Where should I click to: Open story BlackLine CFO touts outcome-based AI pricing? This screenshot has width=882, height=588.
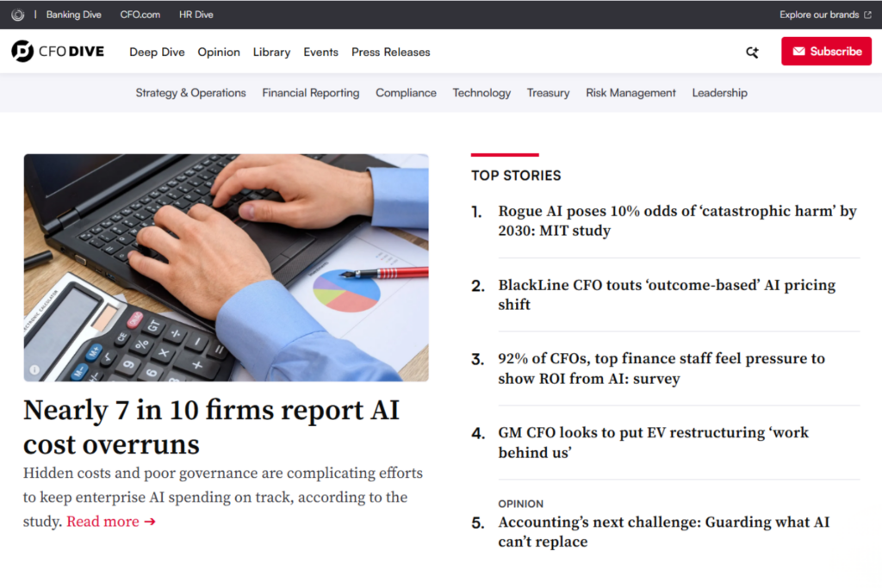(x=667, y=294)
